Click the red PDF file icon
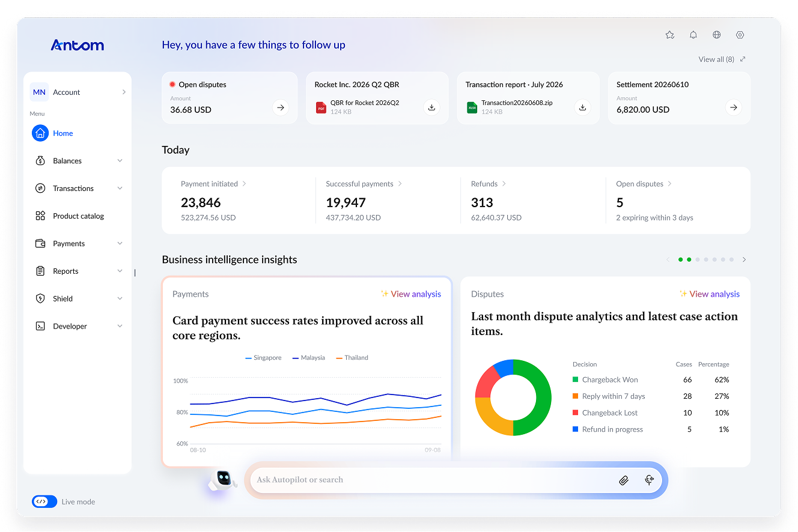Screen dimensions: 798x532 pyautogui.click(x=321, y=107)
